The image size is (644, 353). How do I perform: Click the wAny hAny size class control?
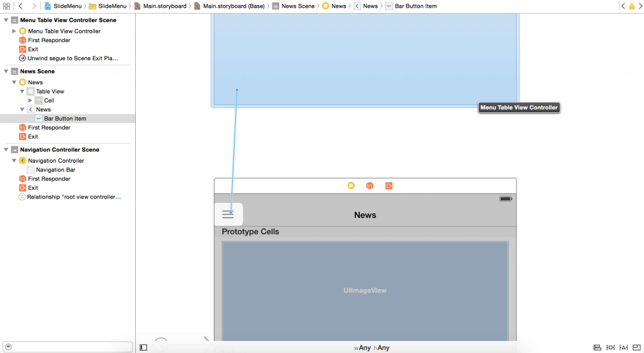coord(372,348)
